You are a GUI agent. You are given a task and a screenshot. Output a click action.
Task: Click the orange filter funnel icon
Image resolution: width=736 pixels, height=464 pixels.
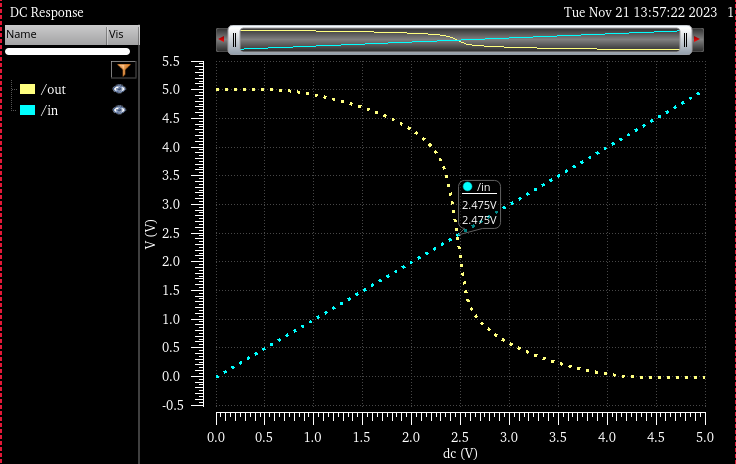[123, 69]
